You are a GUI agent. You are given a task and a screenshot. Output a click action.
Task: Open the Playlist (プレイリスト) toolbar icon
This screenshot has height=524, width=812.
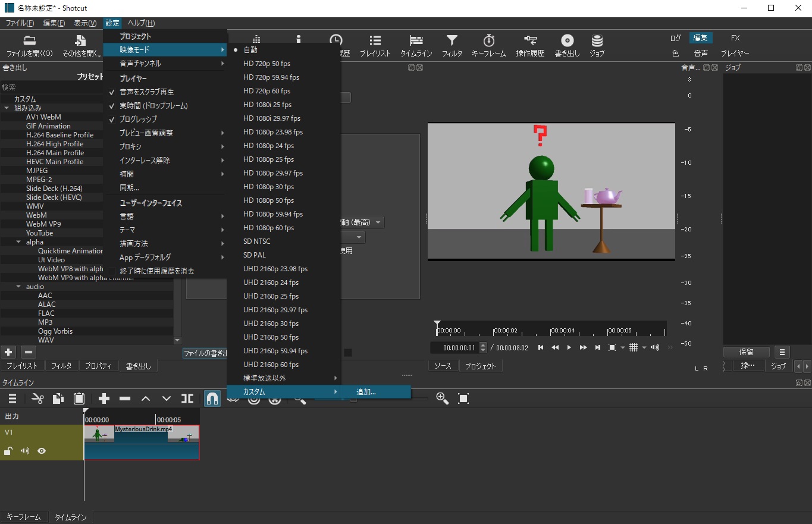[375, 40]
